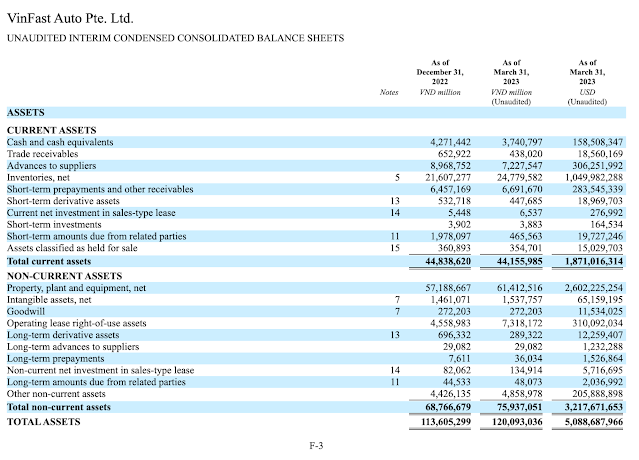Select value 447,685 in short-term derivative row

526,201
